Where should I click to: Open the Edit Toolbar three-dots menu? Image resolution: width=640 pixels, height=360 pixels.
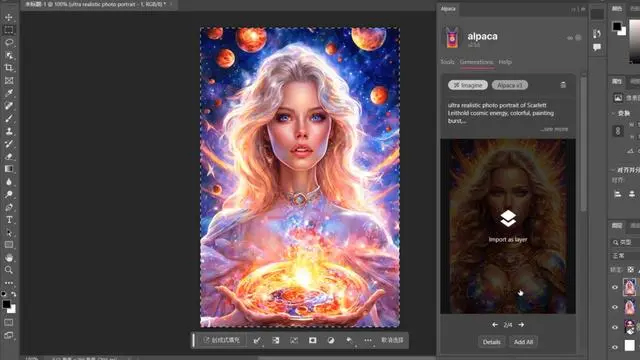tap(9, 282)
